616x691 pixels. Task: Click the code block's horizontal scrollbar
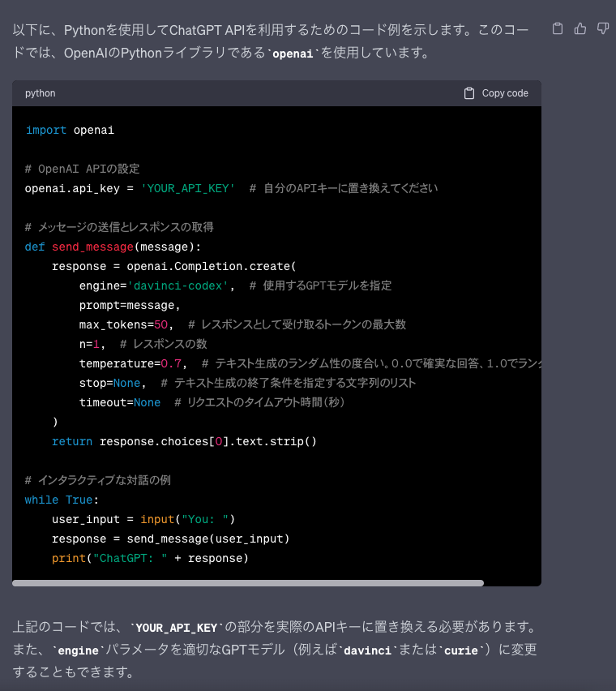click(248, 582)
